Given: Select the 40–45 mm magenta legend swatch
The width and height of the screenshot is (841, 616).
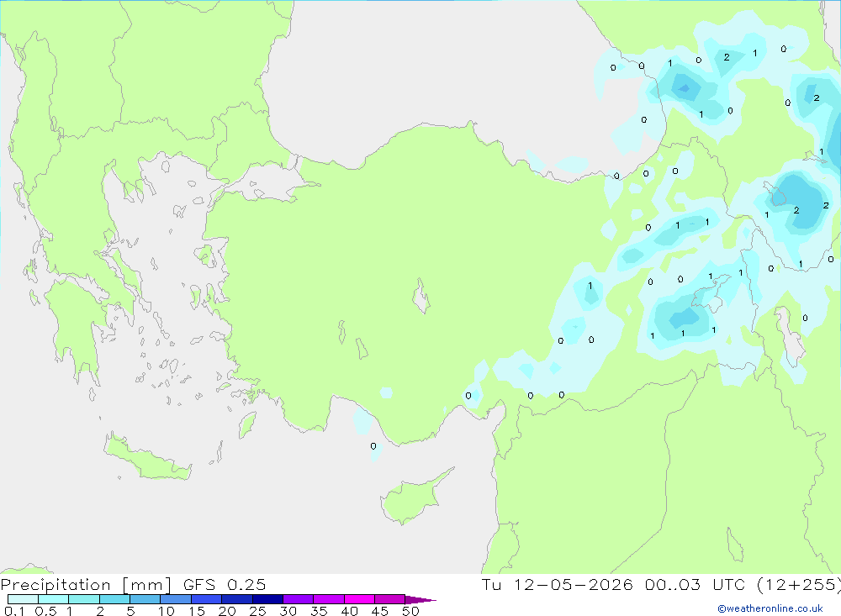Looking at the screenshot, I should 359,599.
